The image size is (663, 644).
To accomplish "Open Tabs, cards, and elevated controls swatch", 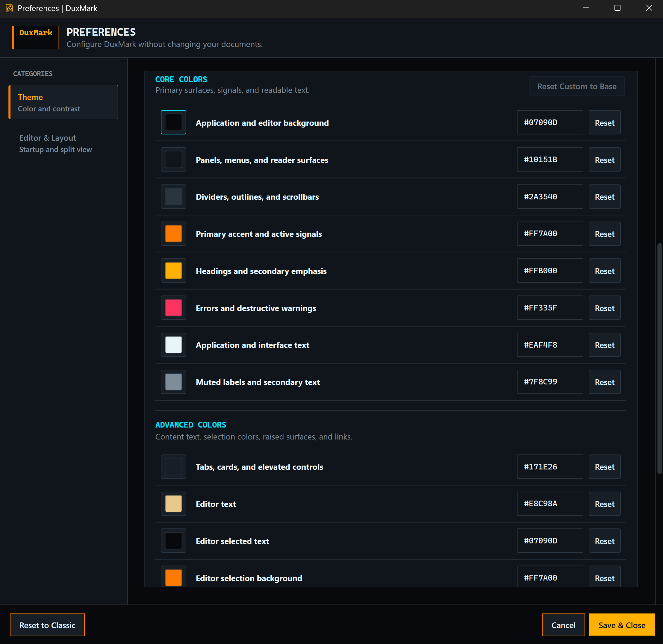I will coord(173,467).
